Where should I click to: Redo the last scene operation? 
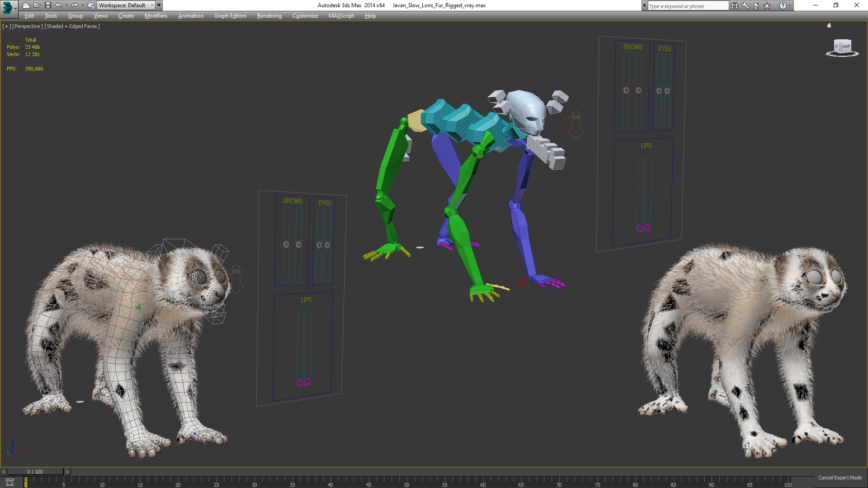point(75,5)
